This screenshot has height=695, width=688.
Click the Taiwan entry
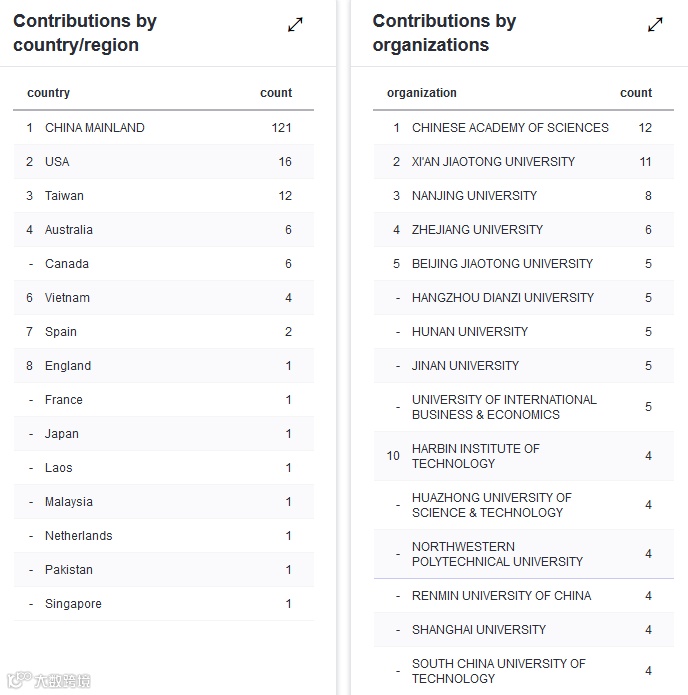coord(64,196)
